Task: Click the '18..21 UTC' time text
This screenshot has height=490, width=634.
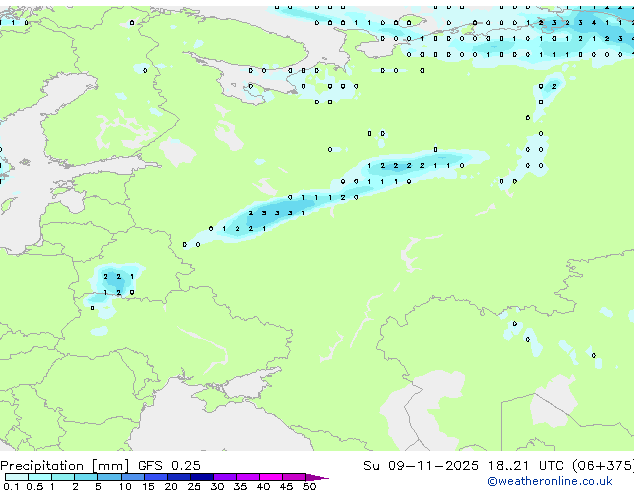Action: (x=525, y=466)
